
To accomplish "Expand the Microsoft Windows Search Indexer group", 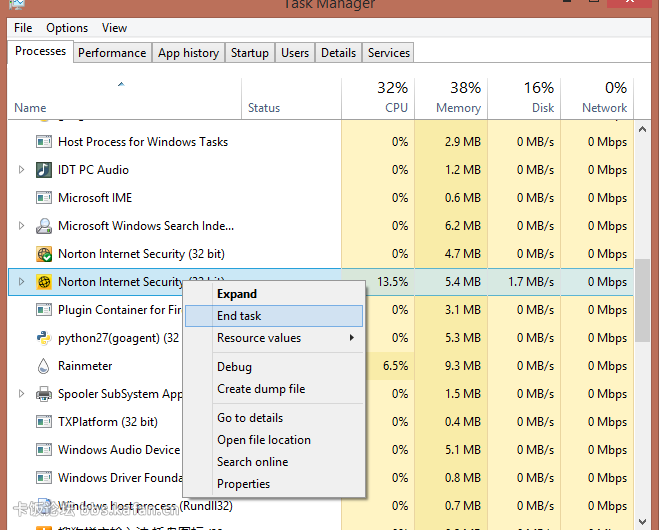I will tap(21, 226).
